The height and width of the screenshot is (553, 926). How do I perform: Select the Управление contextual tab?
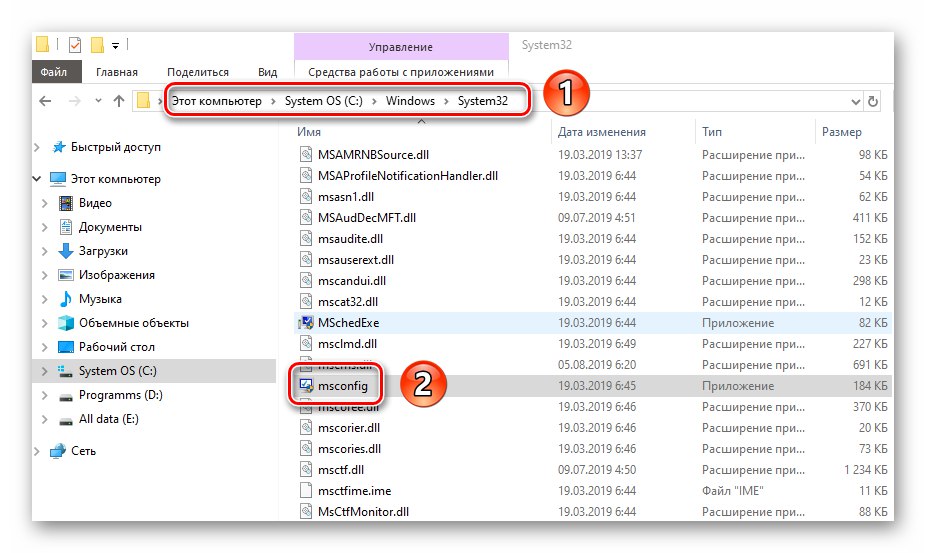401,47
